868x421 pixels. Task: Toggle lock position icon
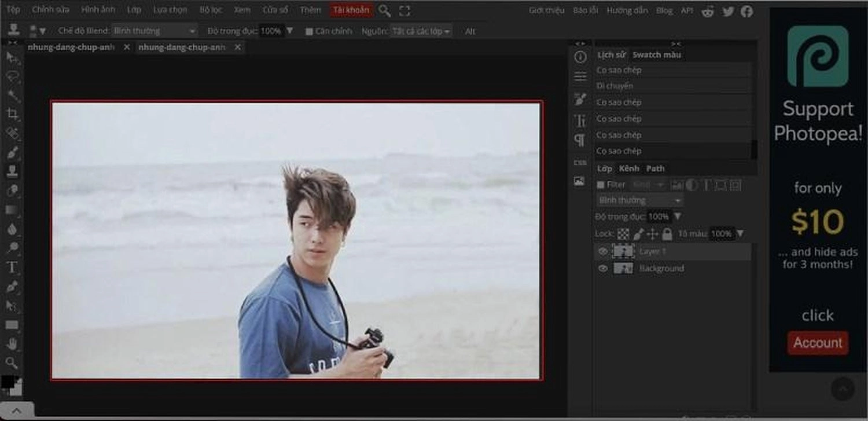coord(653,234)
